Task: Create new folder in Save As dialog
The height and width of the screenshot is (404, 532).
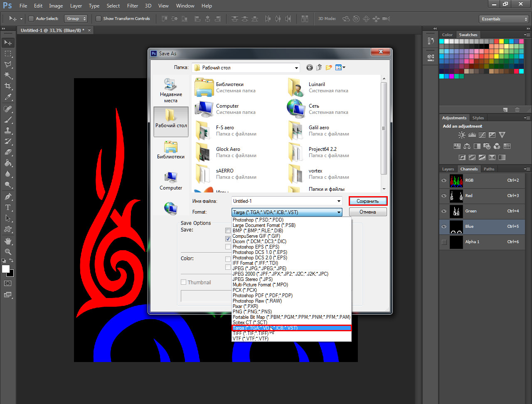Action: (x=329, y=67)
